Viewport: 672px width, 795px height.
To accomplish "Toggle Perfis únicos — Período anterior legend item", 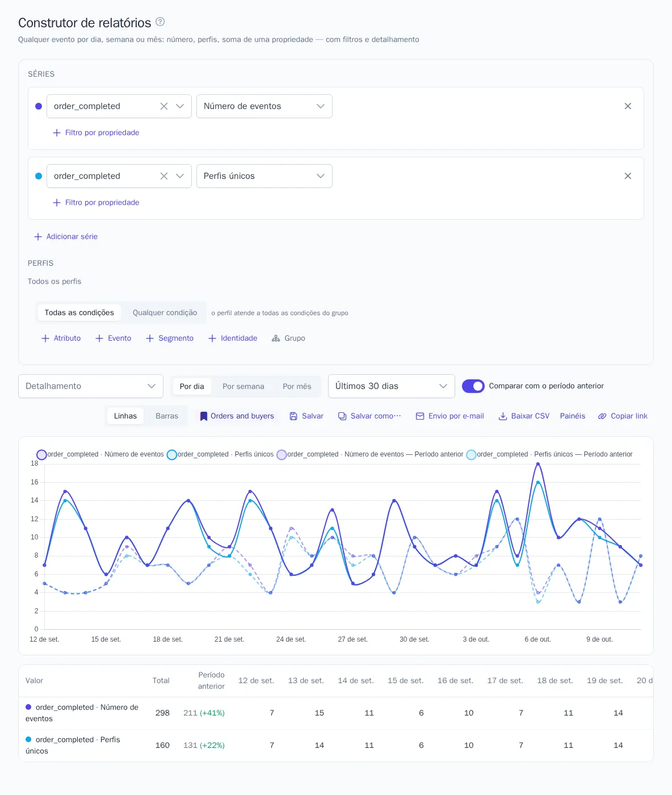I will click(x=549, y=454).
